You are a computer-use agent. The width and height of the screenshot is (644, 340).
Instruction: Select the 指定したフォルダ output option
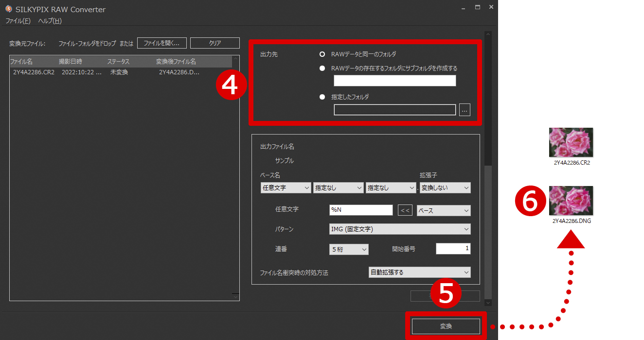pos(322,97)
